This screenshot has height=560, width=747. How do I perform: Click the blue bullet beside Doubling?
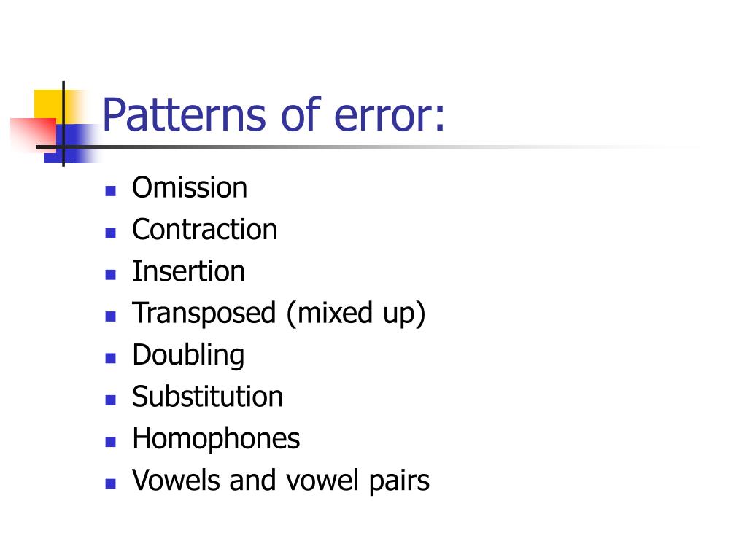pos(111,358)
